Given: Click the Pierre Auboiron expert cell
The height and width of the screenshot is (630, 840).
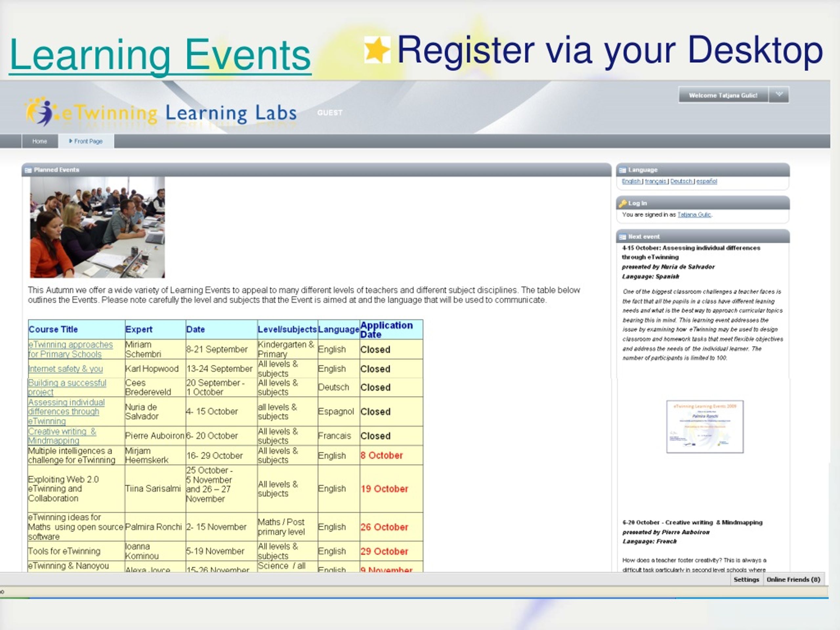Looking at the screenshot, I should point(155,436).
